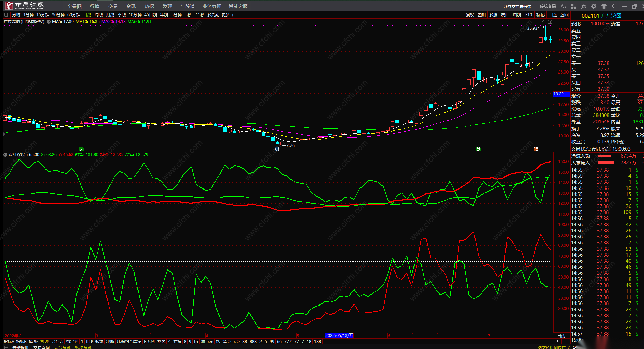This screenshot has width=644, height=349.
Task: Click the diamond icon above the price chart
Action: click(544, 22)
